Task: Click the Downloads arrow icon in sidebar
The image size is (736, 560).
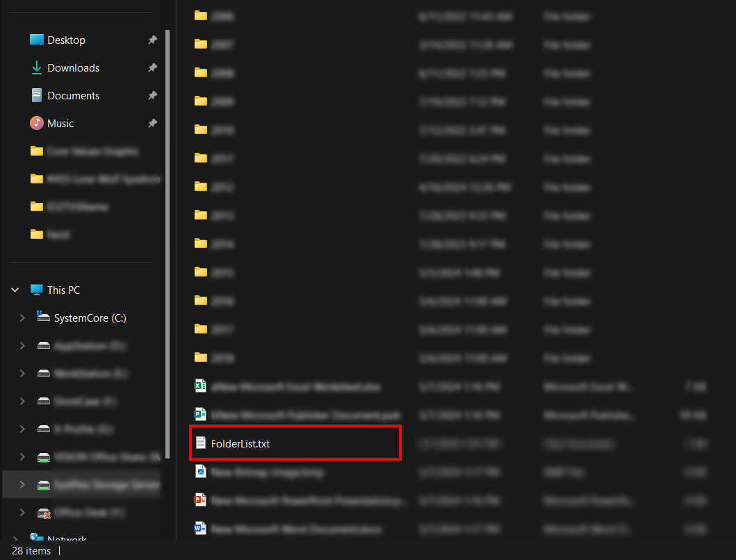Action: (37, 68)
